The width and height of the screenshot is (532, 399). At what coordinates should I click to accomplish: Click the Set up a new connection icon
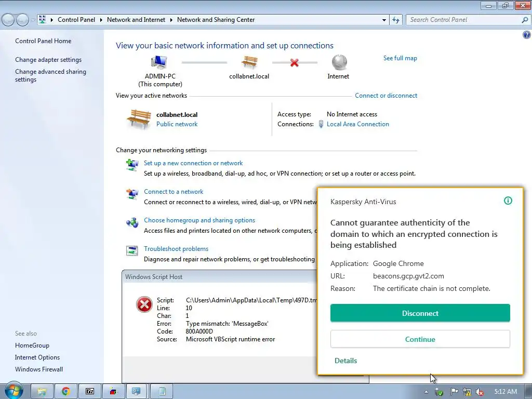click(132, 165)
